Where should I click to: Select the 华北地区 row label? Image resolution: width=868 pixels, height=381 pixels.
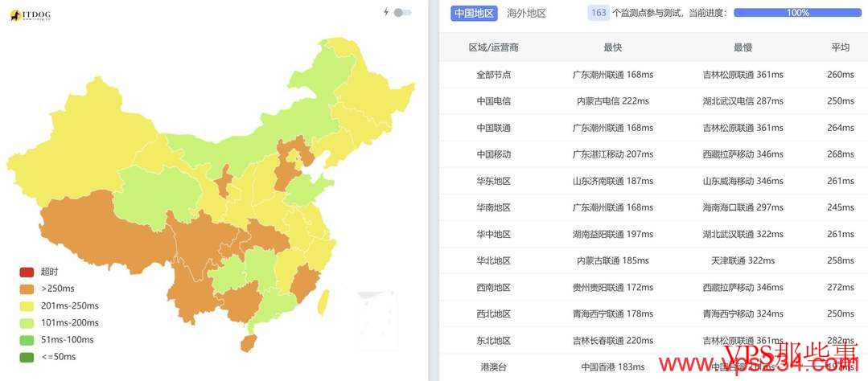pyautogui.click(x=493, y=260)
